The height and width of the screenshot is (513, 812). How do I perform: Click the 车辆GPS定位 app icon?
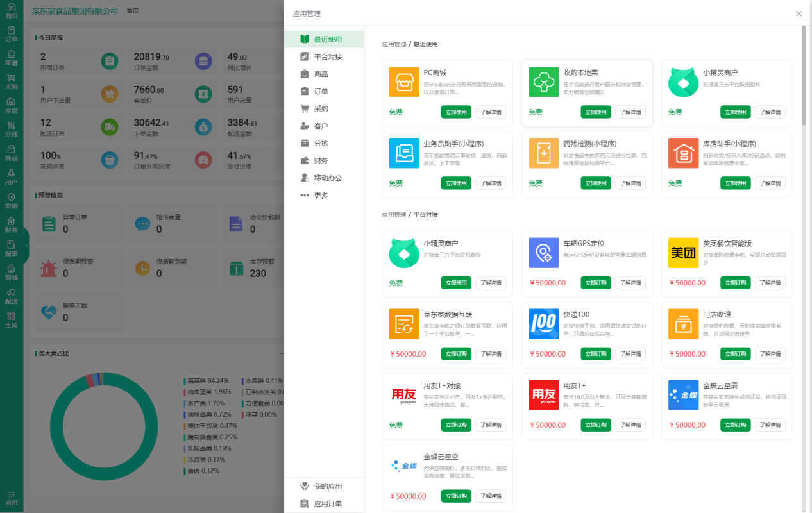point(544,253)
